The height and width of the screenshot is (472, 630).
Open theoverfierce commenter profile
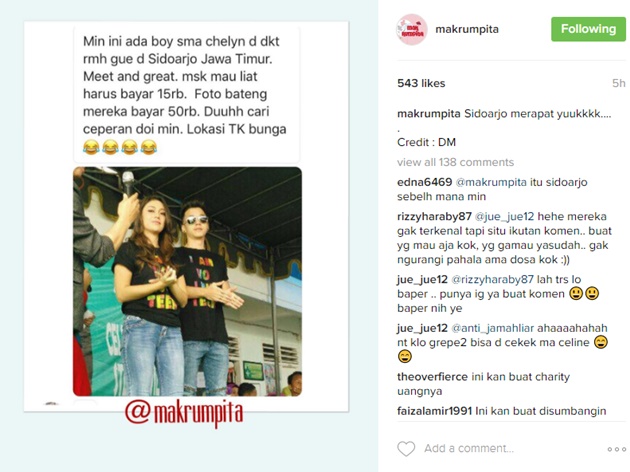click(432, 377)
